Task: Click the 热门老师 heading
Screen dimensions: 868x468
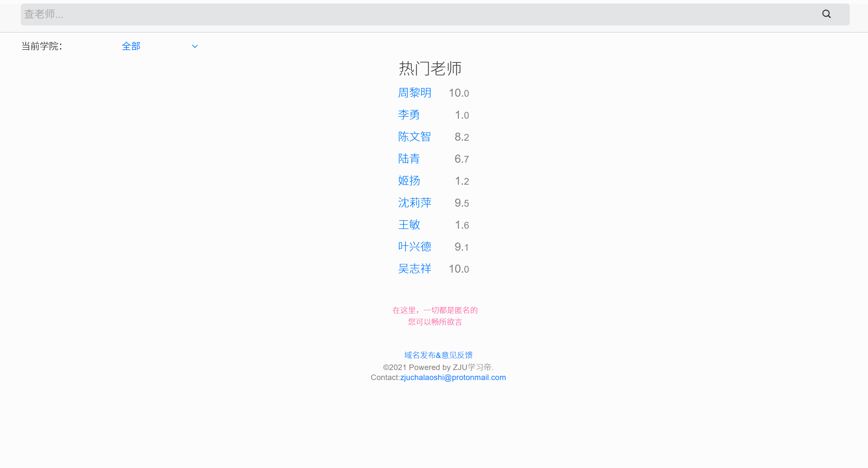Action: [430, 68]
